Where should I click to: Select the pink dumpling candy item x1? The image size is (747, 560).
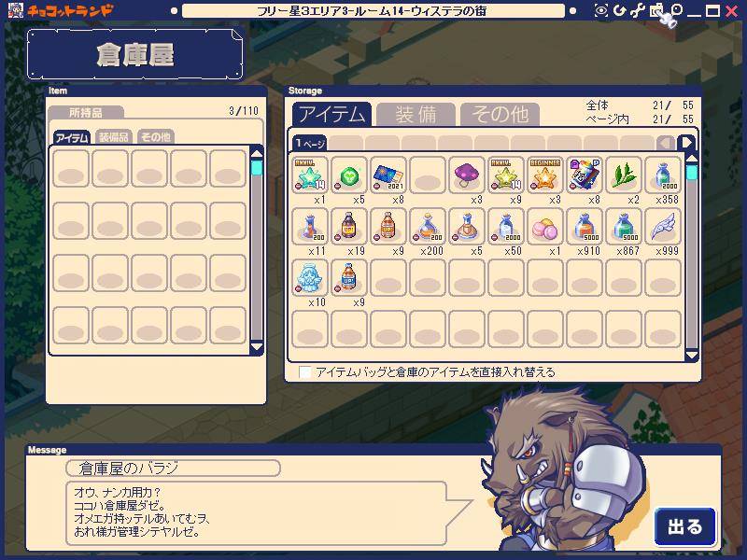(545, 226)
